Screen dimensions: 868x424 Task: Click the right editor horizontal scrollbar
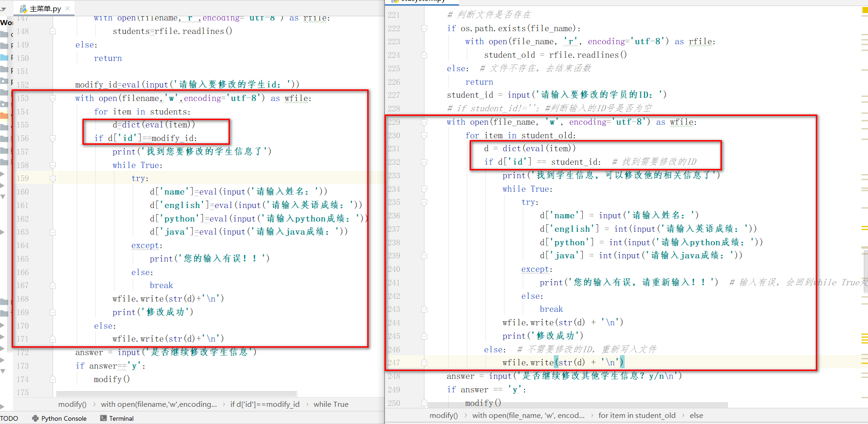point(577,405)
